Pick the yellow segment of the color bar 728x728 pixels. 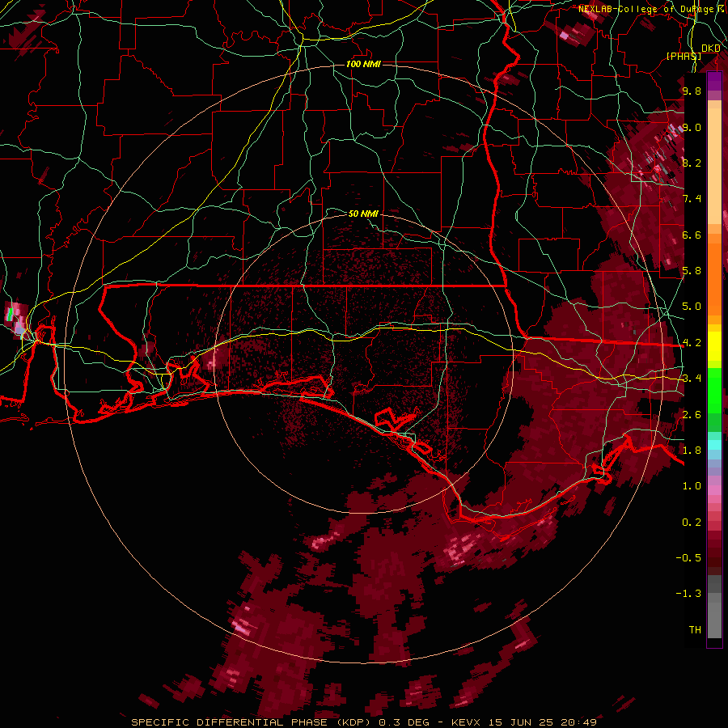(x=714, y=346)
